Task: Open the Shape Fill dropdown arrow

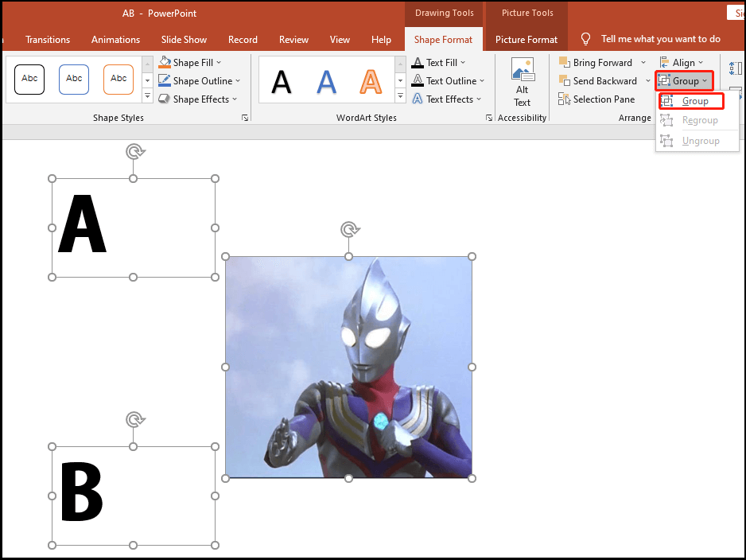Action: pos(219,62)
